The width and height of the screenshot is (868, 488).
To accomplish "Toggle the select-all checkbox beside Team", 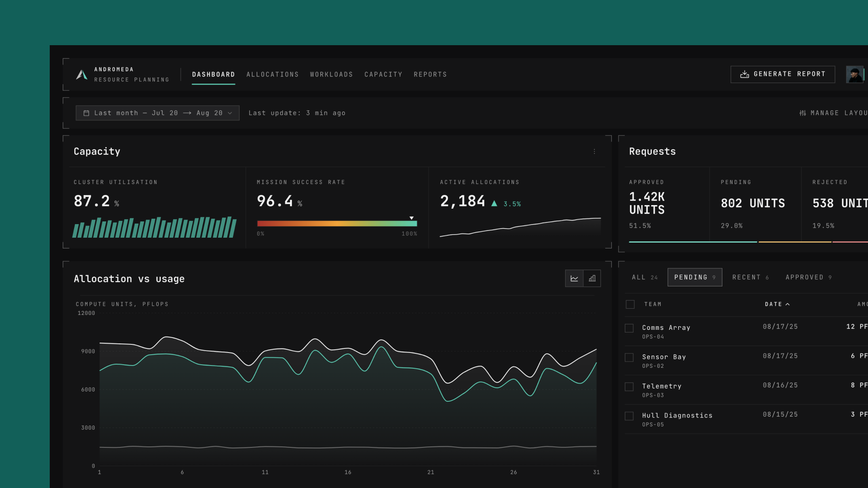I will [630, 305].
